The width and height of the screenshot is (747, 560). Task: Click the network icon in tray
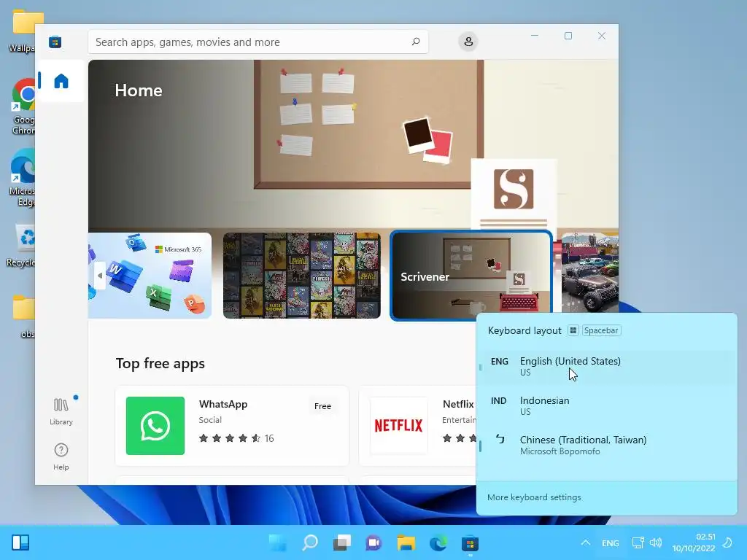638,542
